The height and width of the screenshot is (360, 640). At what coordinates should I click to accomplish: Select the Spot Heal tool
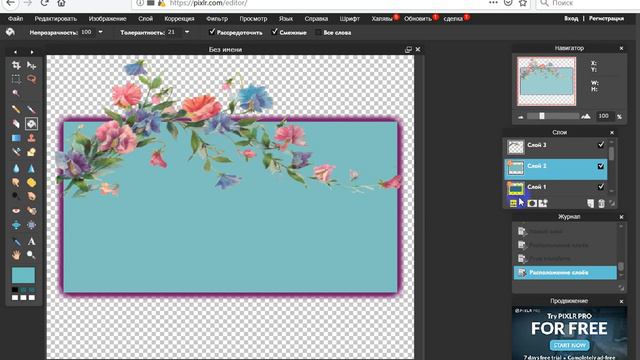coord(31,211)
